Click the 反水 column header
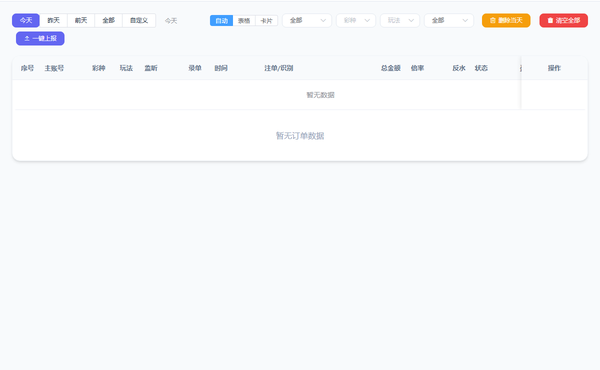Viewport: 600px width, 370px height. 459,68
